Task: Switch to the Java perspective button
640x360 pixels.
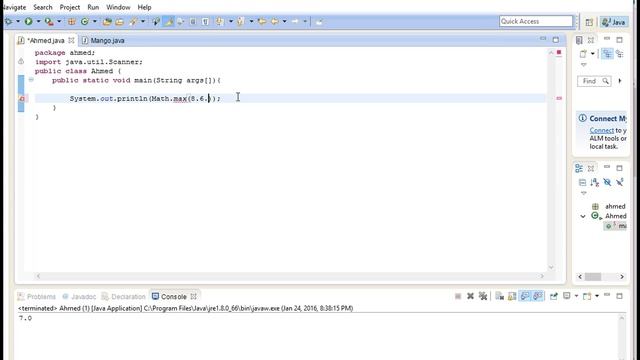Action: tap(614, 22)
